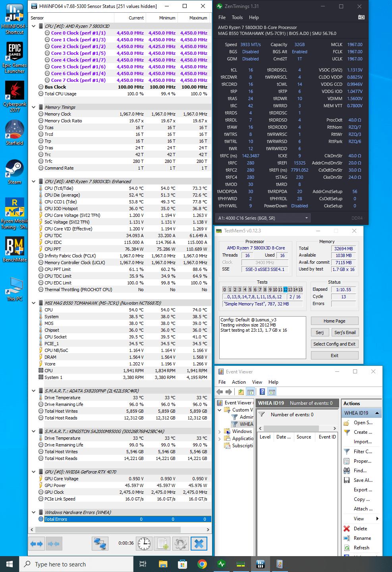Screen dimensions: 392x572
Task: Select WHEA custom view tree item
Action: click(242, 424)
